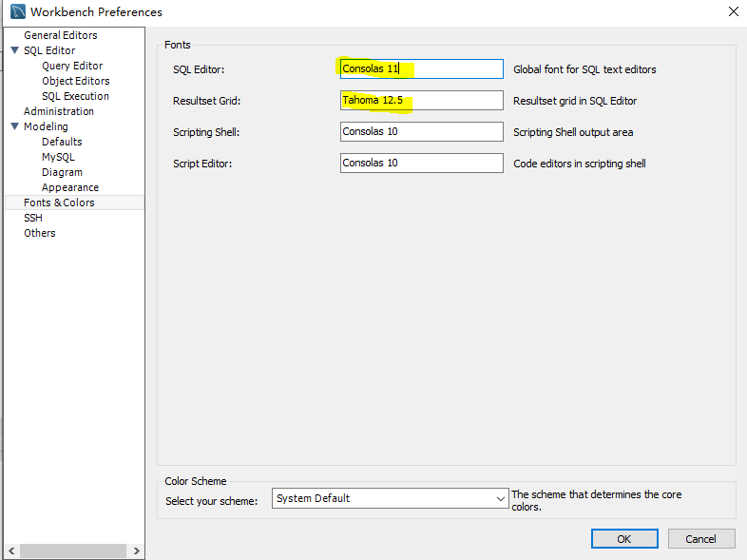Click 'Code editors in scripting shell' description
747x560 pixels.
pos(580,164)
